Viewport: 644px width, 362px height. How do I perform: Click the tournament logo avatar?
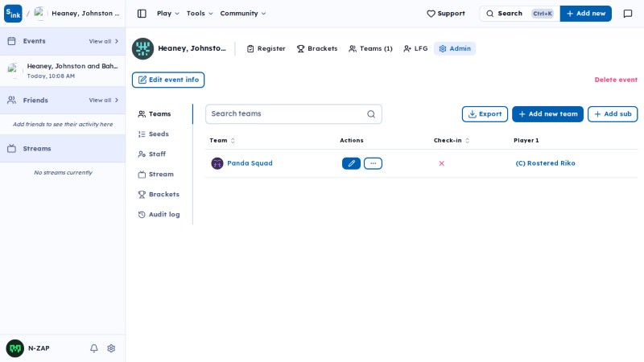143,48
